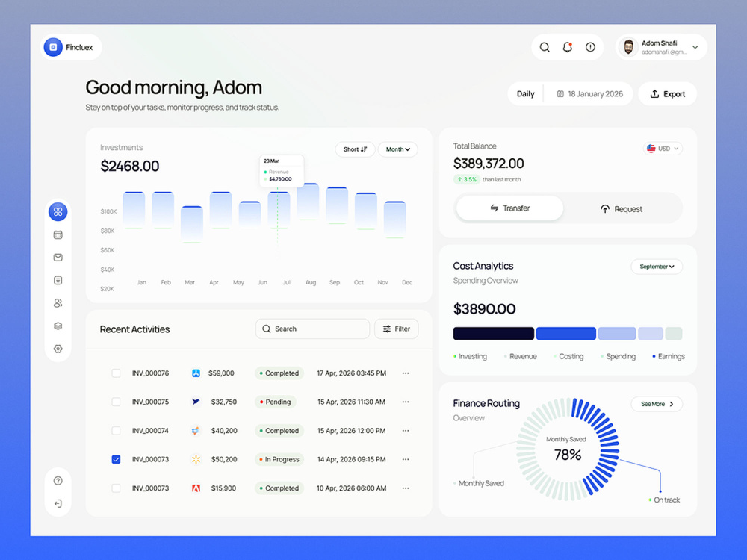
Task: Click Completed badge in INV_000076 row
Action: tap(279, 373)
